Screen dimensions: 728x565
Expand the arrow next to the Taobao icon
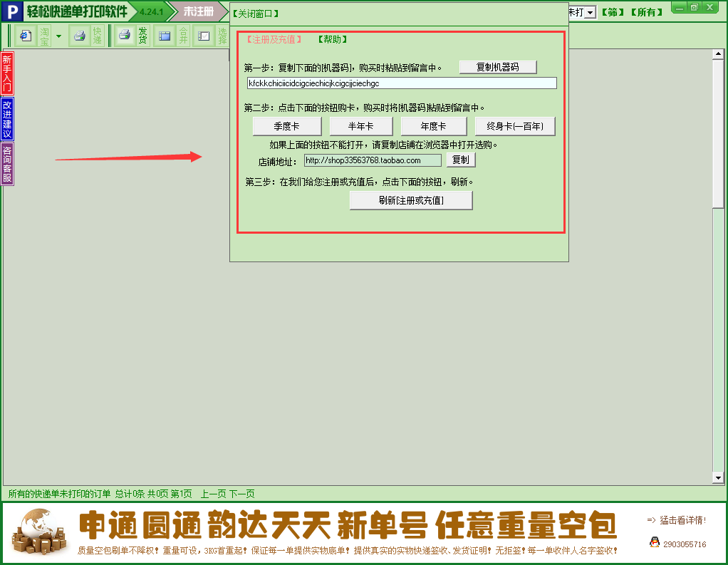coord(58,34)
